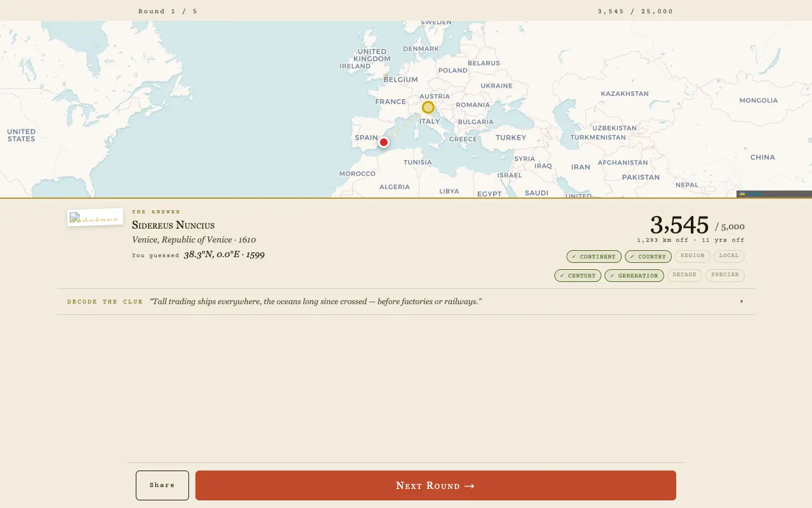Advance with the Next Round button
The height and width of the screenshot is (508, 812).
[436, 485]
